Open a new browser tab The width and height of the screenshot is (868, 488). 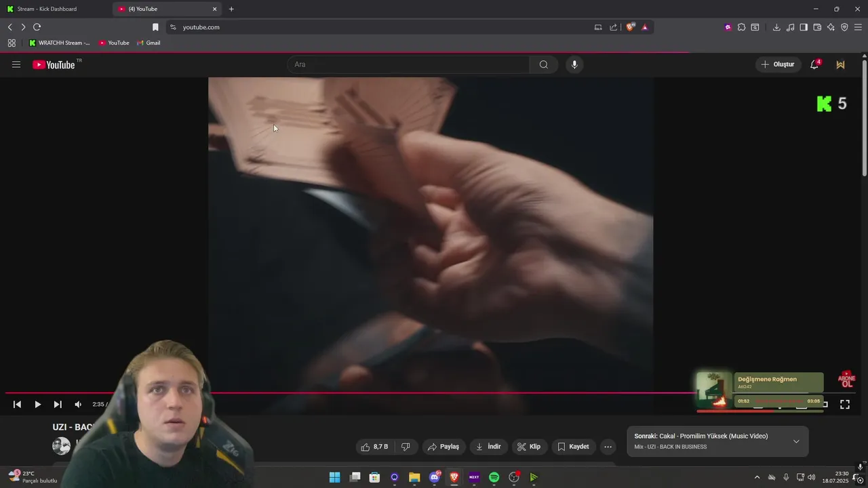[x=231, y=9]
